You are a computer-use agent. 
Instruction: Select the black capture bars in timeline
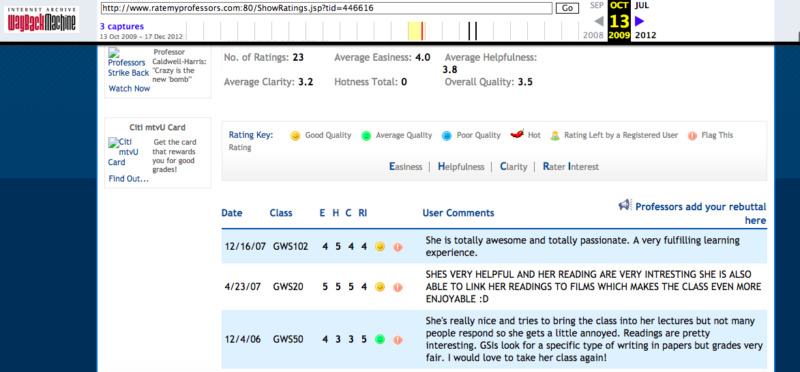472,31
